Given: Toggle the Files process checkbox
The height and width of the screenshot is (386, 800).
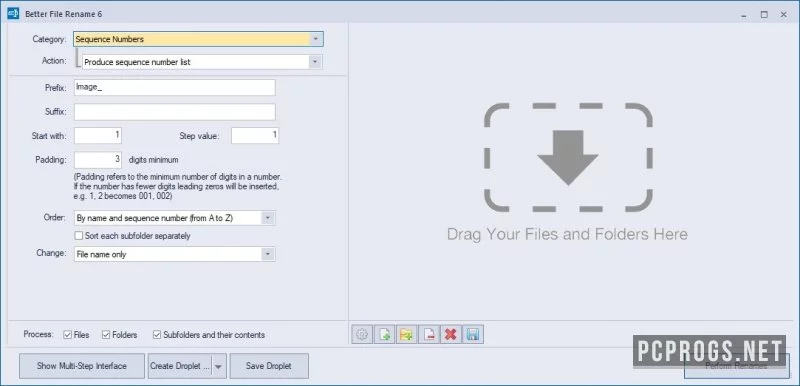Looking at the screenshot, I should [x=67, y=335].
